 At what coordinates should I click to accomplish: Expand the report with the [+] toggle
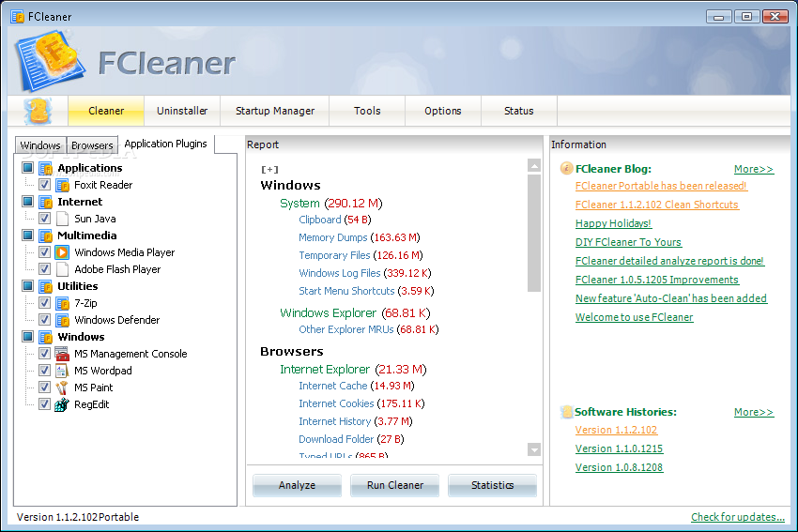click(x=269, y=170)
